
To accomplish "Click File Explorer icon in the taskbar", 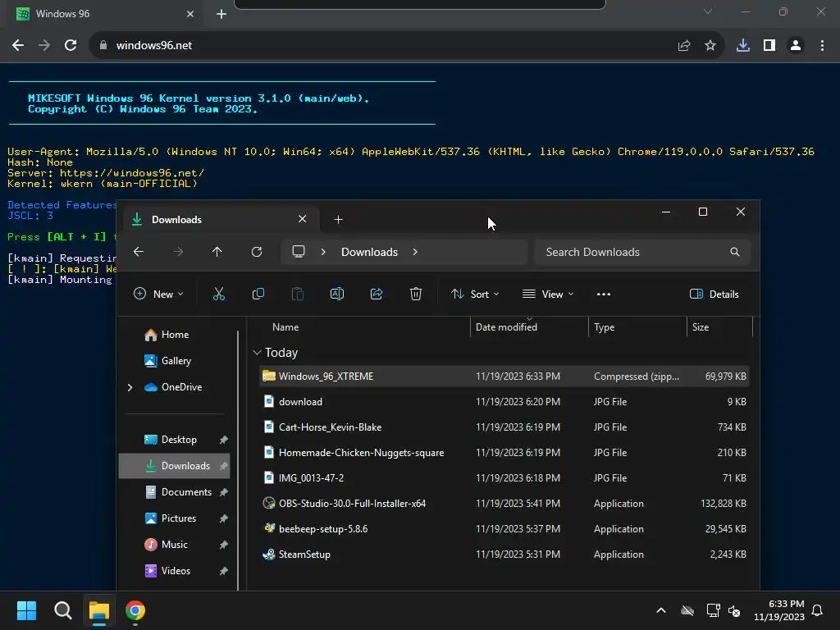I will point(99,610).
